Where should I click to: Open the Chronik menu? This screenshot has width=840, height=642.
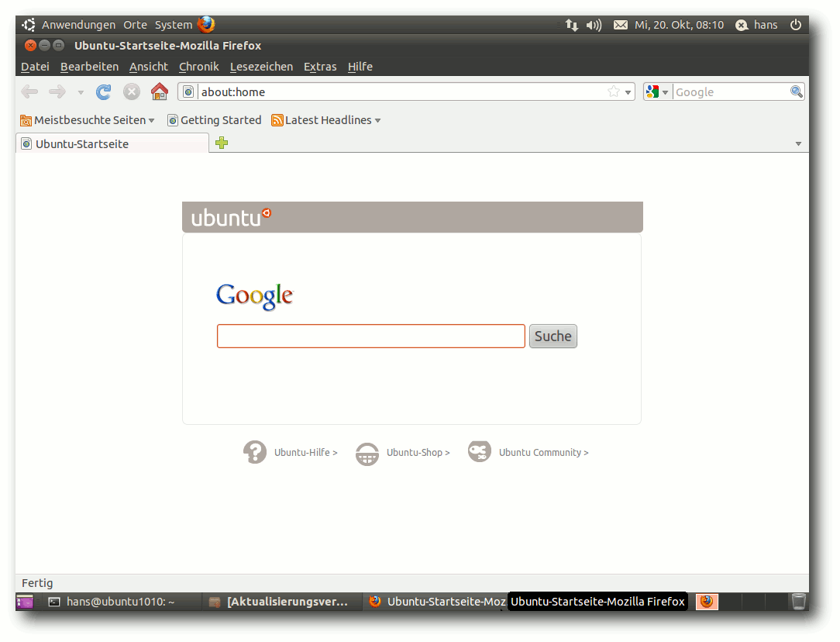(x=198, y=67)
